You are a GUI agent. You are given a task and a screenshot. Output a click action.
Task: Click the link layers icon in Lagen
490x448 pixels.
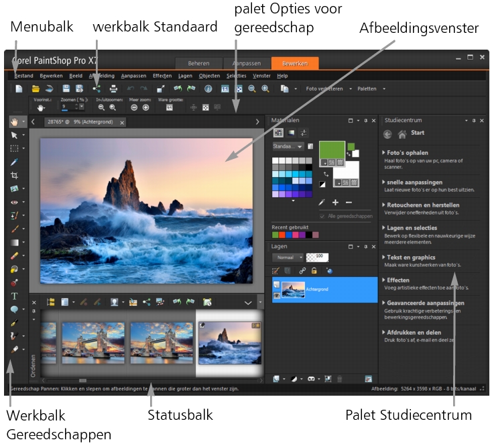302,271
